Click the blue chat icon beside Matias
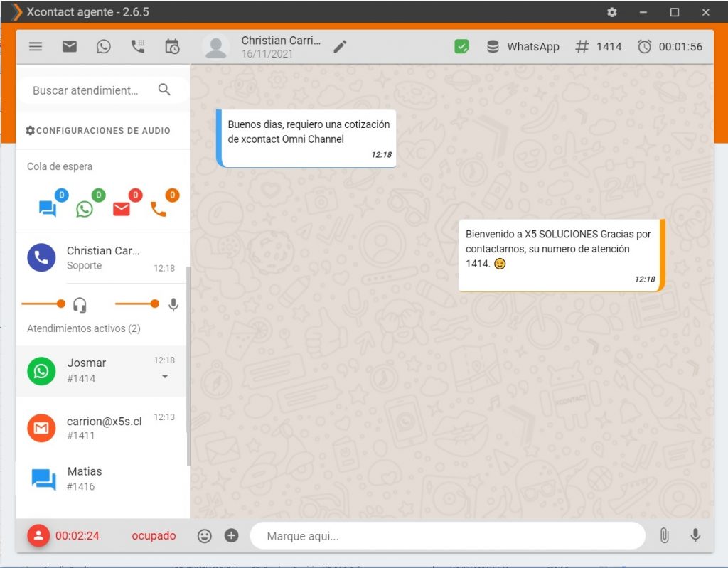This screenshot has height=568, width=728. (43, 479)
